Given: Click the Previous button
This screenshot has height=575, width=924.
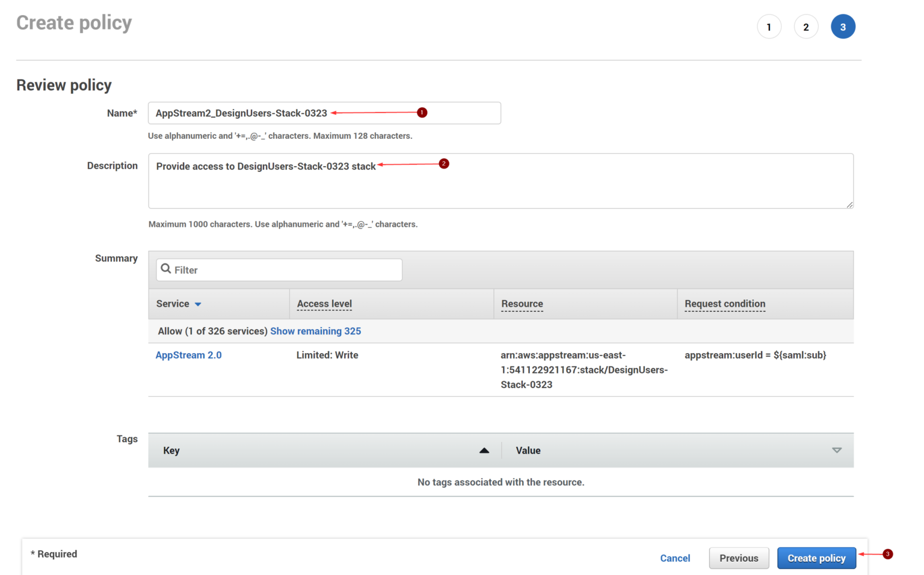Looking at the screenshot, I should point(739,558).
